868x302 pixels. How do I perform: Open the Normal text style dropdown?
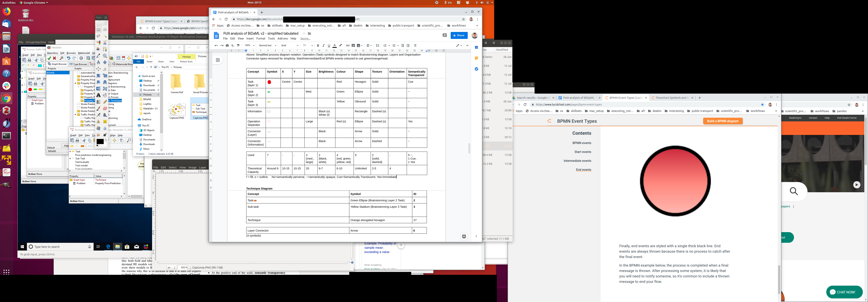268,45
